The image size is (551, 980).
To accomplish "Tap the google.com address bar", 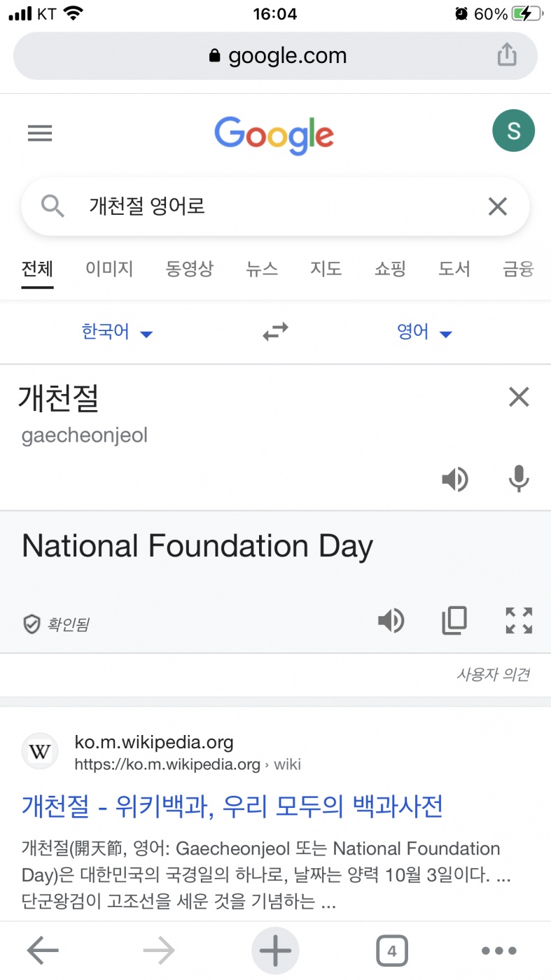I will [277, 56].
